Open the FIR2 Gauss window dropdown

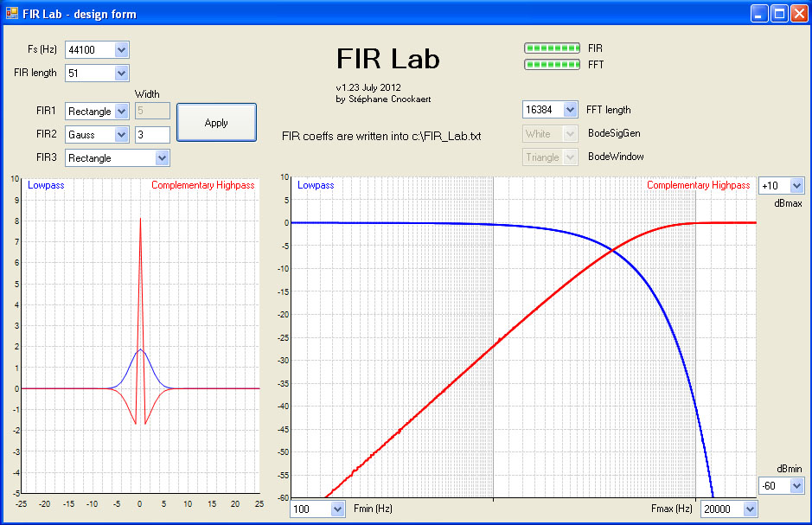(121, 135)
